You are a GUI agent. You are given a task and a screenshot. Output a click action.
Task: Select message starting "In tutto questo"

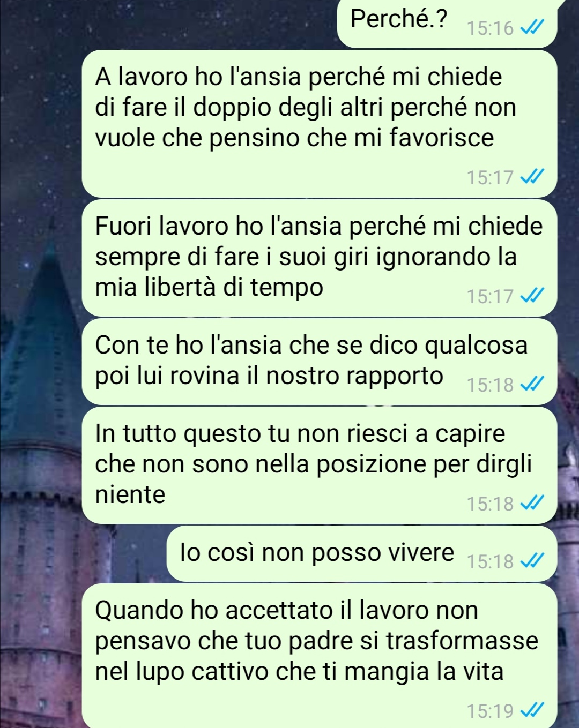(x=320, y=466)
